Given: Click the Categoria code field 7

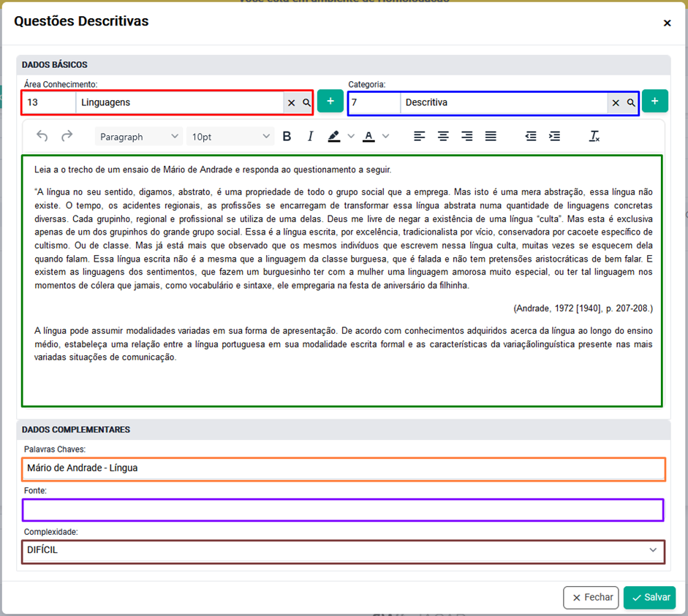Looking at the screenshot, I should click(x=374, y=102).
